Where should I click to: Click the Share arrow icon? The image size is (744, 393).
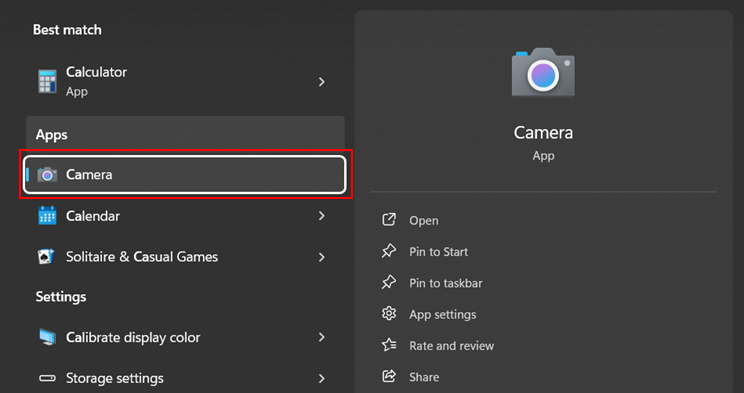pos(389,376)
